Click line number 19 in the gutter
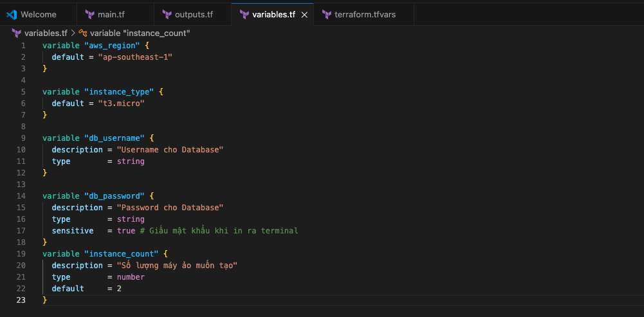The width and height of the screenshot is (644, 317). 23,253
